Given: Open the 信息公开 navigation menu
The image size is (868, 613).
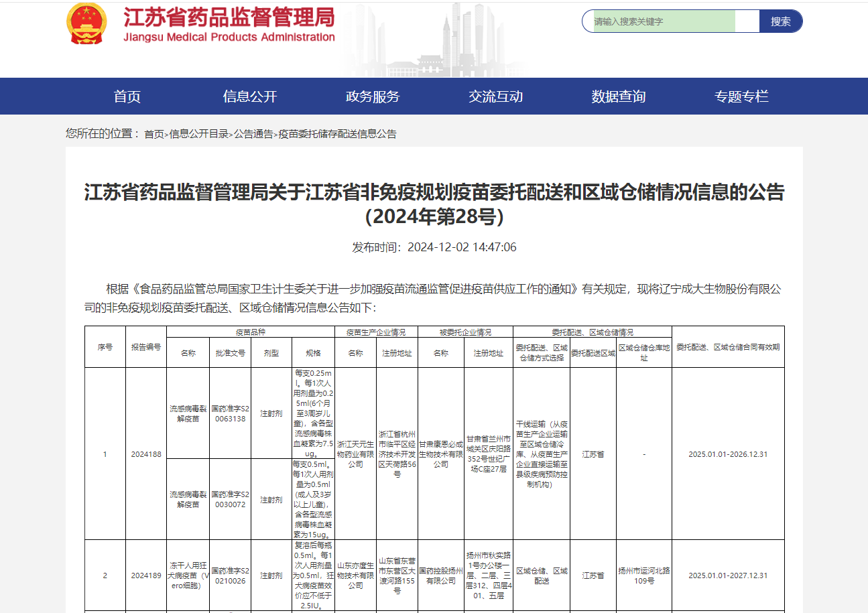Looking at the screenshot, I should (249, 96).
